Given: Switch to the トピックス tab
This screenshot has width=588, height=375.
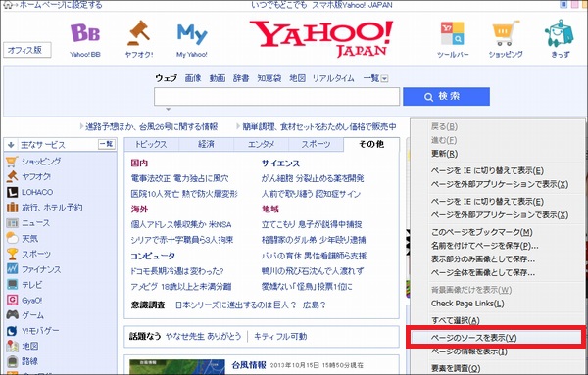Looking at the screenshot, I should click(152, 144).
